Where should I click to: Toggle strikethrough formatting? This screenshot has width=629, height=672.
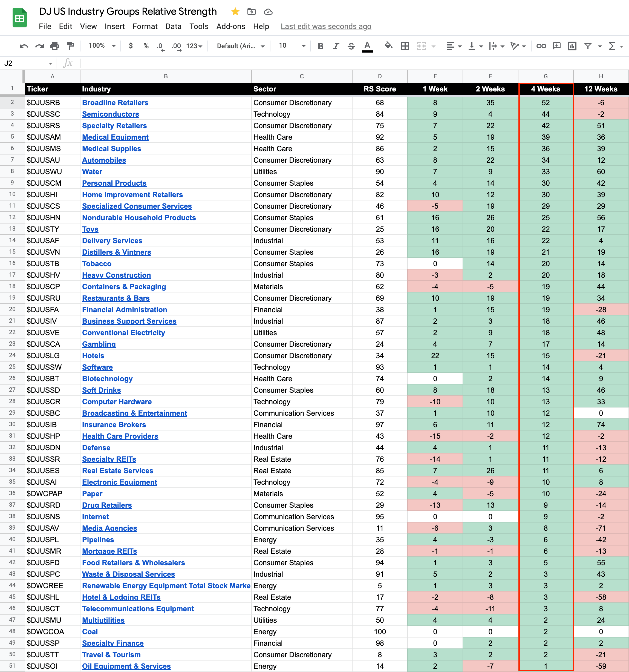[x=351, y=46]
